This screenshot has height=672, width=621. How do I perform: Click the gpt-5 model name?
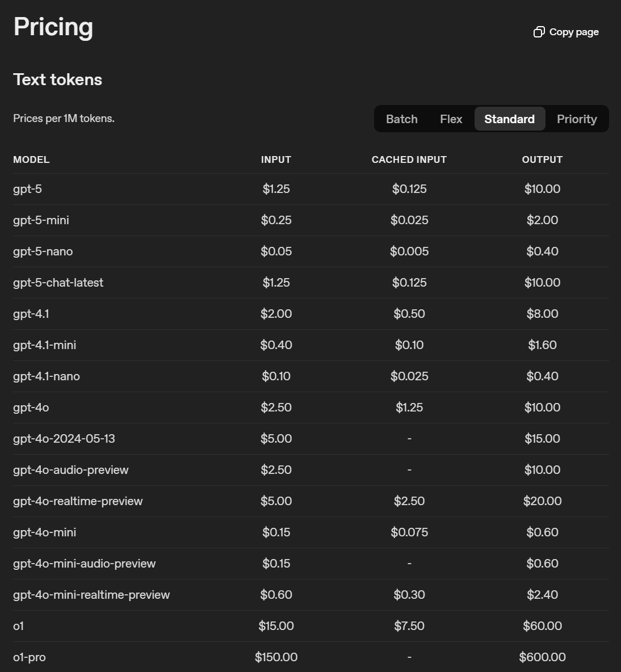coord(27,189)
